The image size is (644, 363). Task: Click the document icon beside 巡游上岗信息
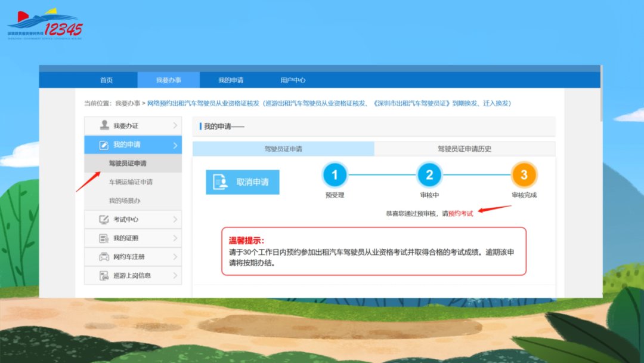(104, 275)
